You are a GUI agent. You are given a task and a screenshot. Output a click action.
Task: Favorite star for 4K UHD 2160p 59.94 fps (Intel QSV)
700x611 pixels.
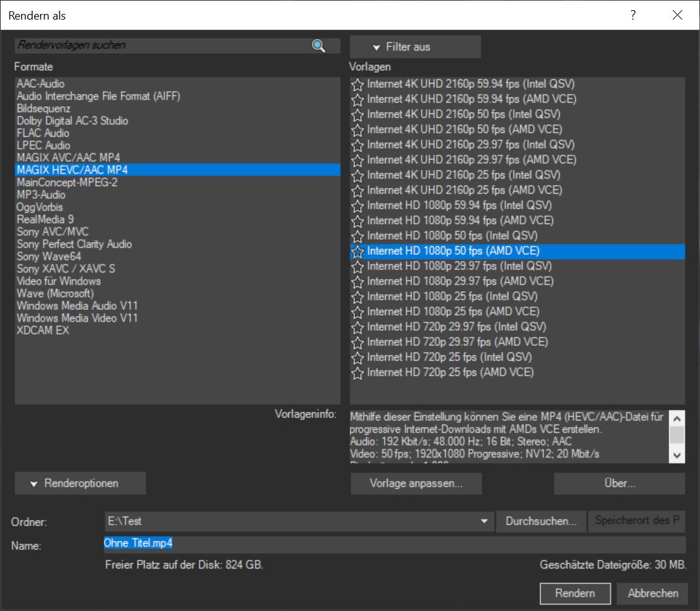pyautogui.click(x=357, y=84)
